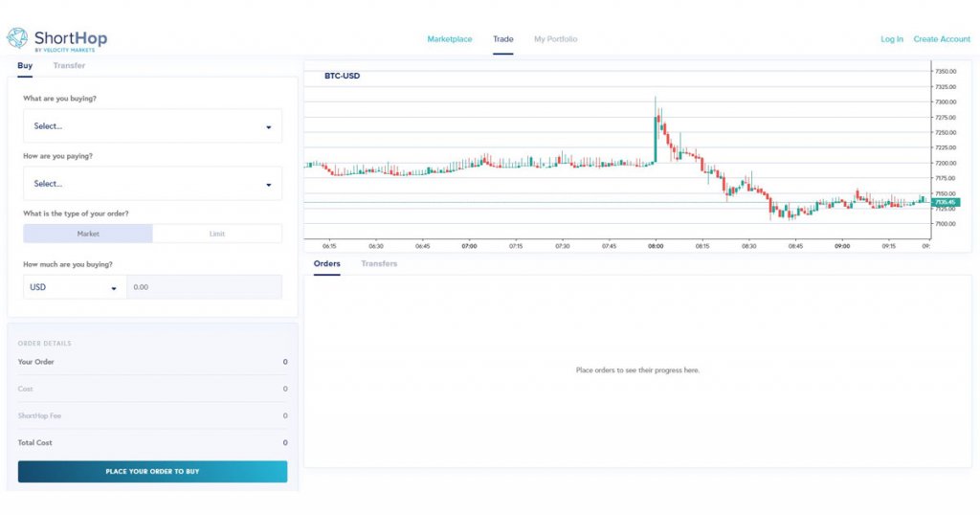The image size is (980, 515).
Task: Click the 7200.00 price axis label
Action: pos(946,163)
